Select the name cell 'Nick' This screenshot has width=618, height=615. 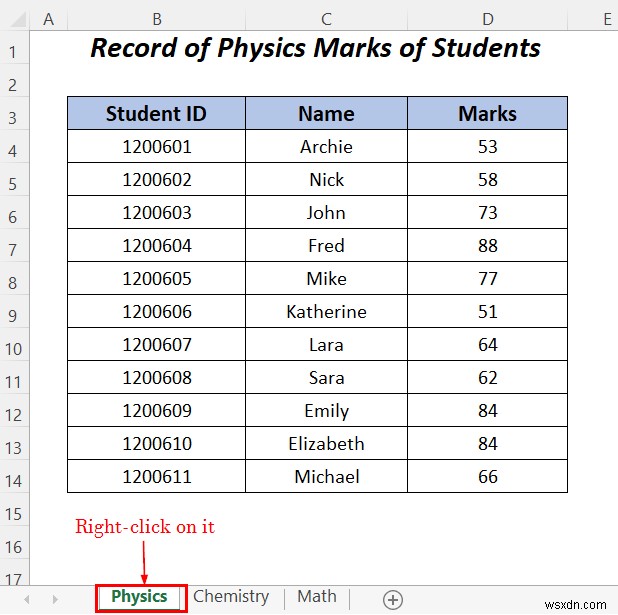click(326, 179)
